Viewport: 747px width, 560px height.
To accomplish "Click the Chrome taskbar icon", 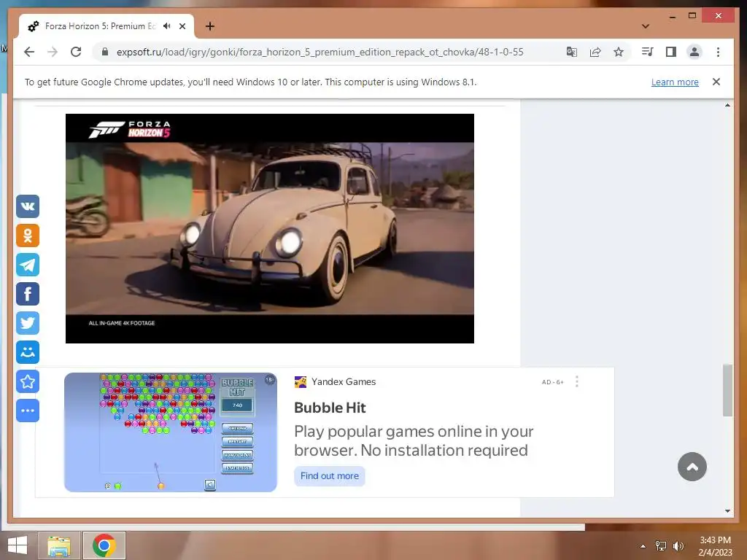I will (104, 545).
